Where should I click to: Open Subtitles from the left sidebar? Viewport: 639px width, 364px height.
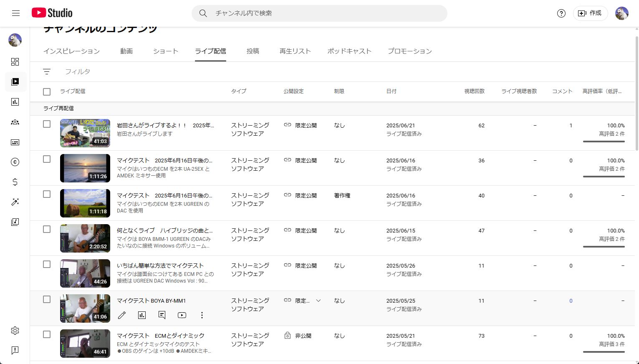[x=15, y=142]
